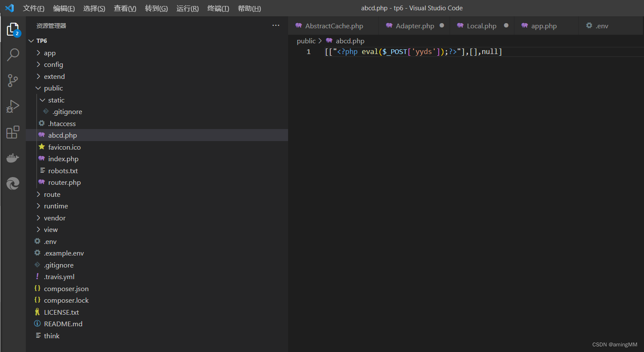Click PHP icon on AbstractCache.php tab
The height and width of the screenshot is (352, 644).
pos(299,26)
